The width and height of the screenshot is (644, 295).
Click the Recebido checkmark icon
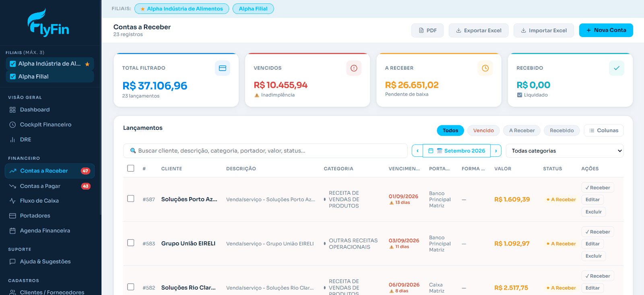(617, 68)
